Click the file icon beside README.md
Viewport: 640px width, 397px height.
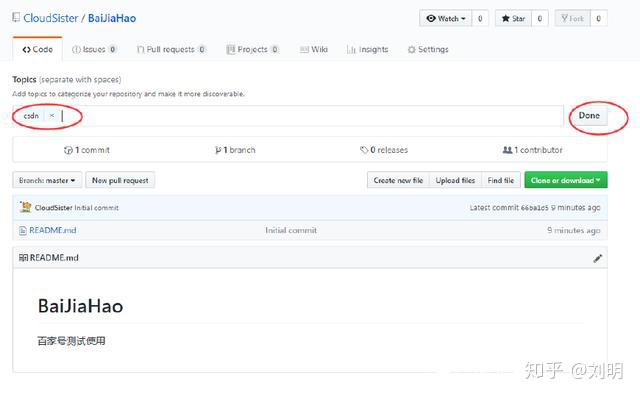tap(23, 231)
